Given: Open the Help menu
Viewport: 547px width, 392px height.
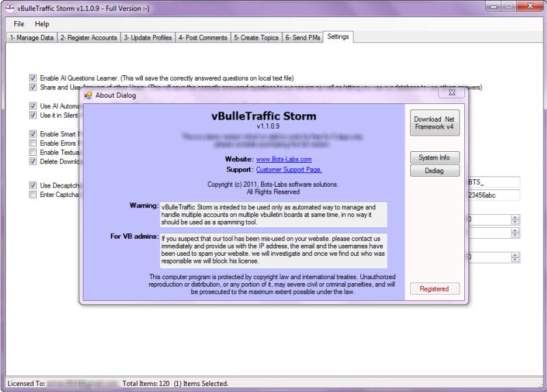Looking at the screenshot, I should (42, 24).
